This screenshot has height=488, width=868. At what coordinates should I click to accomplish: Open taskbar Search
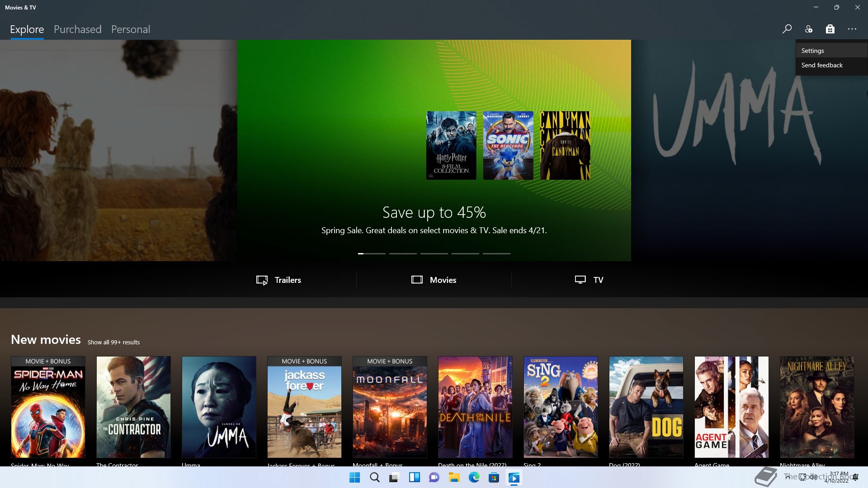point(375,477)
